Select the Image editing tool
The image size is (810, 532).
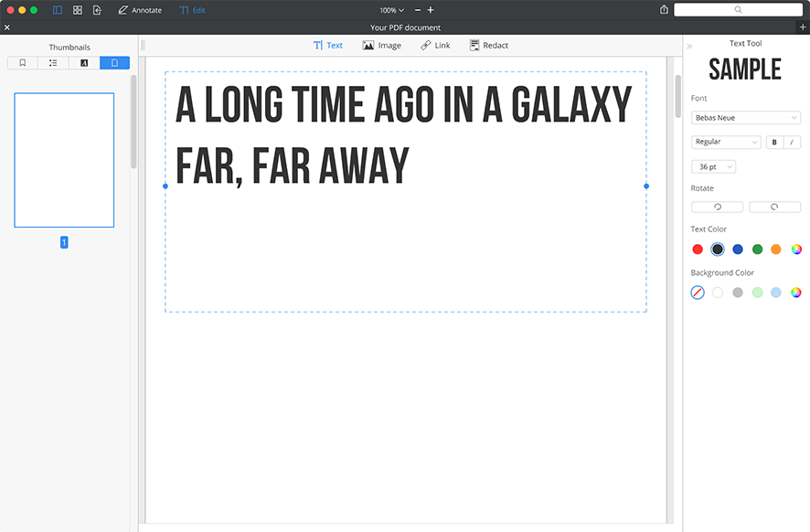pyautogui.click(x=382, y=46)
